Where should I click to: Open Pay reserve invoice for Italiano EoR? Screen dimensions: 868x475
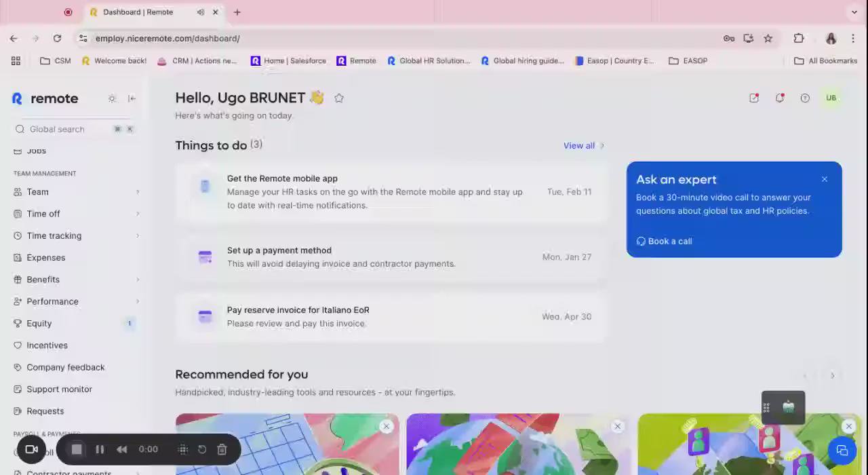391,317
